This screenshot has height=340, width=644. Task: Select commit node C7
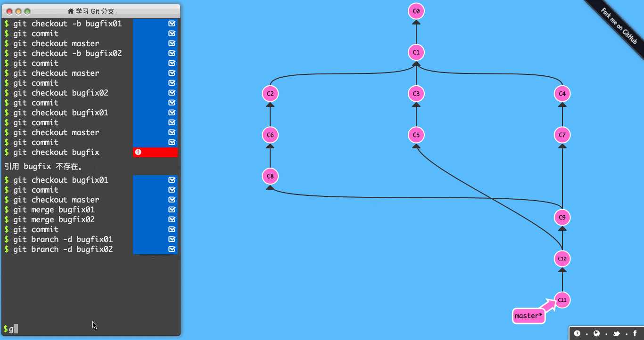point(562,135)
